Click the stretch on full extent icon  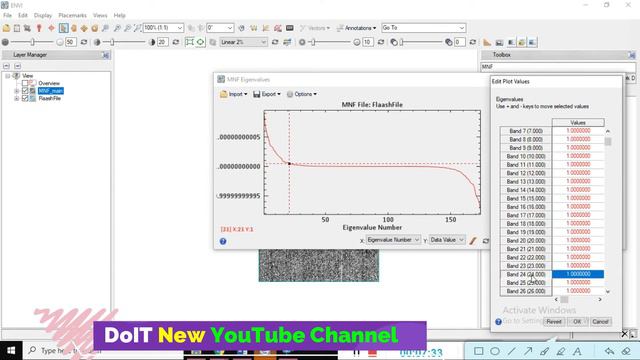pyautogui.click(x=189, y=42)
